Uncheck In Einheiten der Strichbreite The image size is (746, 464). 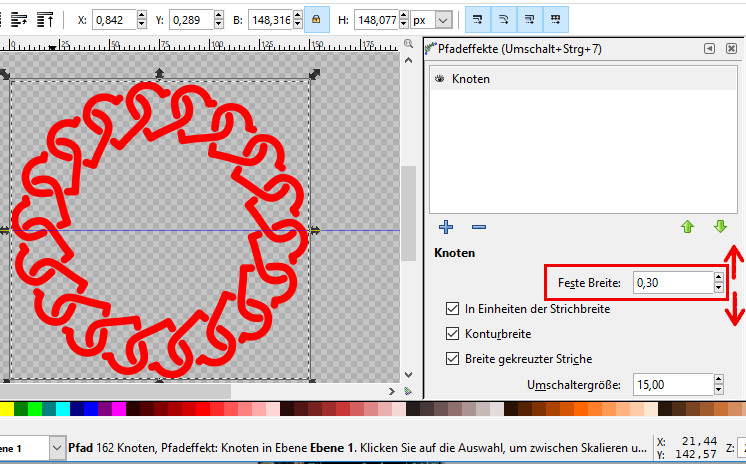[x=452, y=308]
